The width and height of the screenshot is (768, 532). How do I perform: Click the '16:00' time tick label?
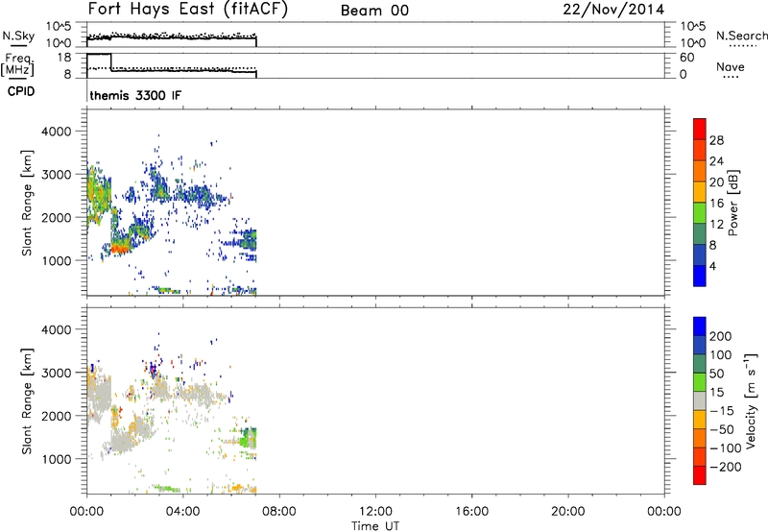[471, 512]
